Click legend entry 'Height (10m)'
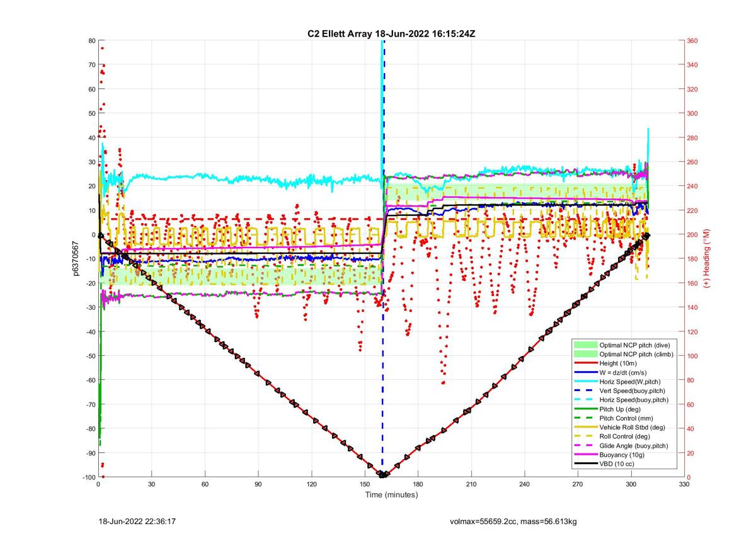Screen dimensions: 756x536 click(619, 363)
